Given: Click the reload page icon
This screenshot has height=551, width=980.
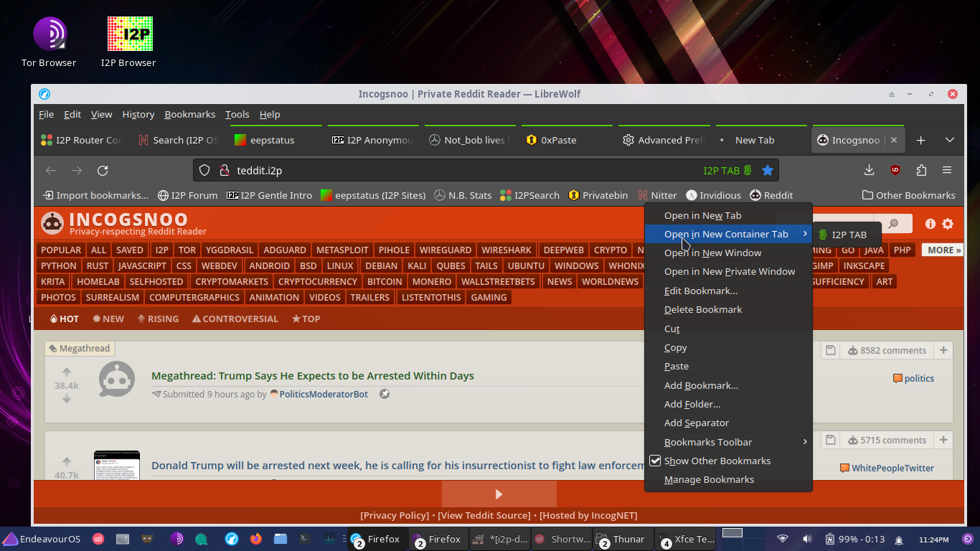Looking at the screenshot, I should pos(103,170).
